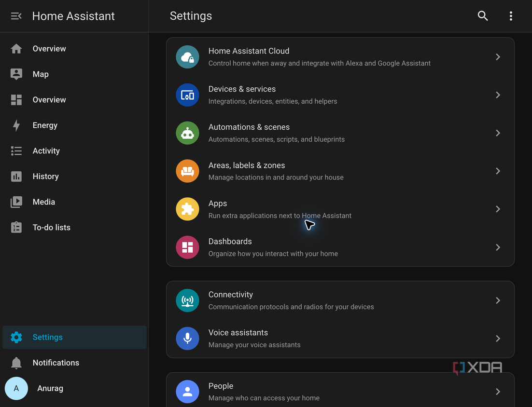Open the Dashboards title
532x407 pixels.
pyautogui.click(x=230, y=241)
